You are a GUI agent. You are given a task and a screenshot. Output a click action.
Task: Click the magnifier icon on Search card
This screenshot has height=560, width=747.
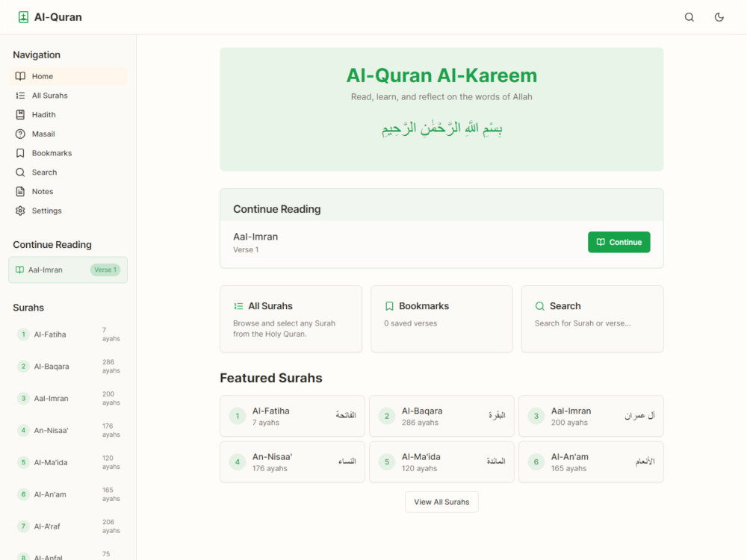540,306
